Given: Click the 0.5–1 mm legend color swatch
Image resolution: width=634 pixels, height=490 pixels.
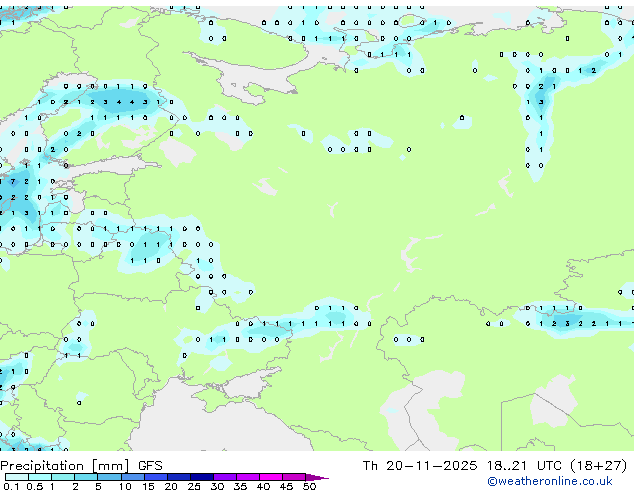Looking at the screenshot, I should coord(40,477).
